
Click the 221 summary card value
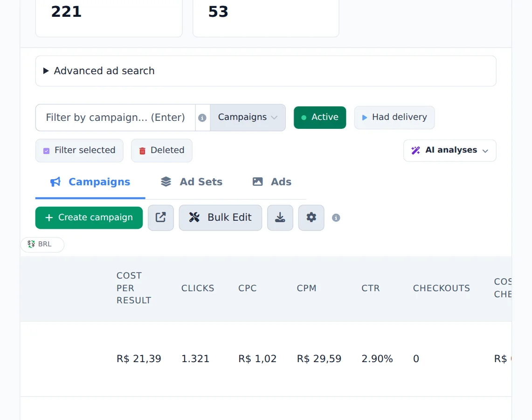[66, 12]
